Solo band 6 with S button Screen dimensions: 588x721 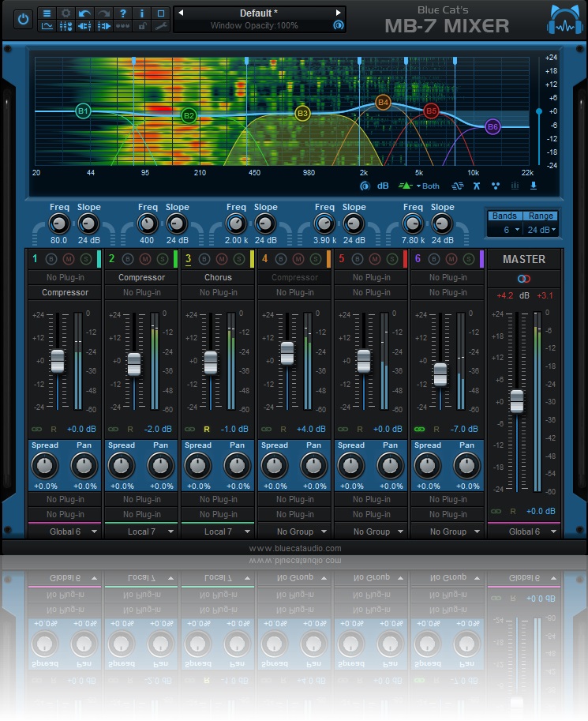tap(469, 259)
